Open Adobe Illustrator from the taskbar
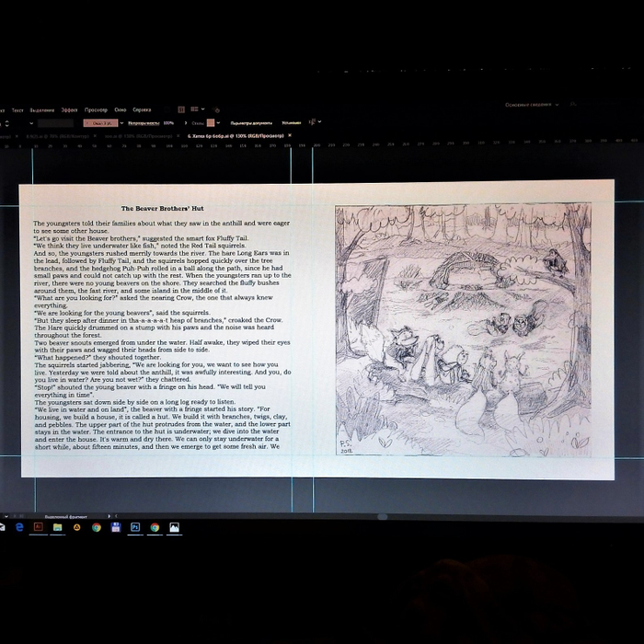644x644 pixels. (x=39, y=527)
